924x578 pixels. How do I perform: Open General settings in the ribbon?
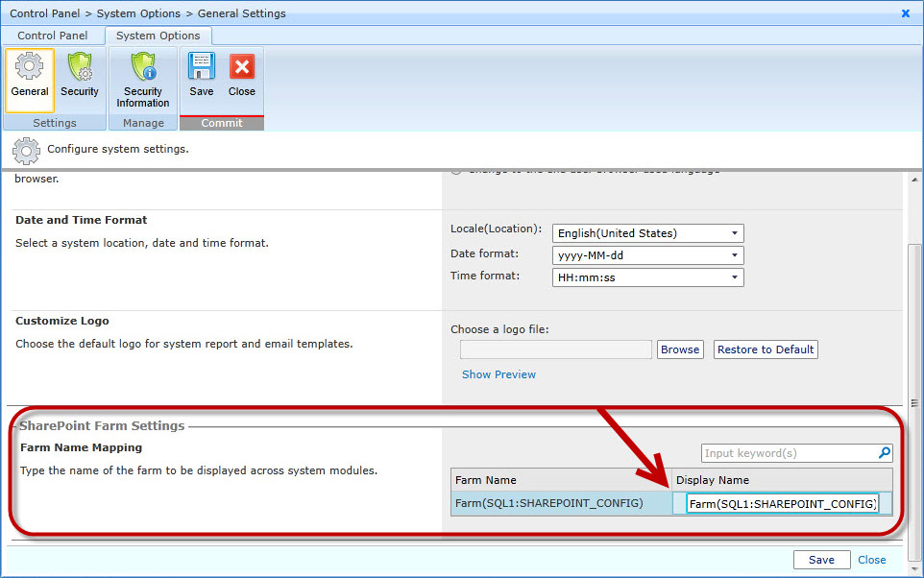pos(30,80)
